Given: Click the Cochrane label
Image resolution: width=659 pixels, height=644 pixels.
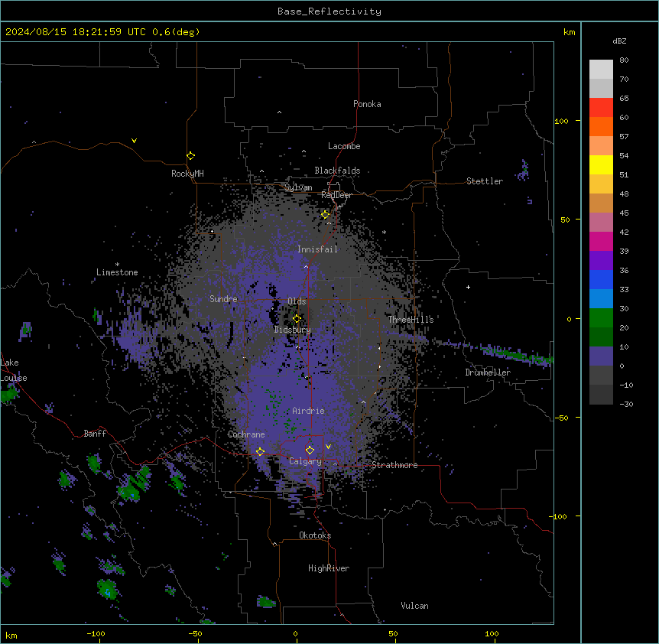Looking at the screenshot, I should 246,434.
